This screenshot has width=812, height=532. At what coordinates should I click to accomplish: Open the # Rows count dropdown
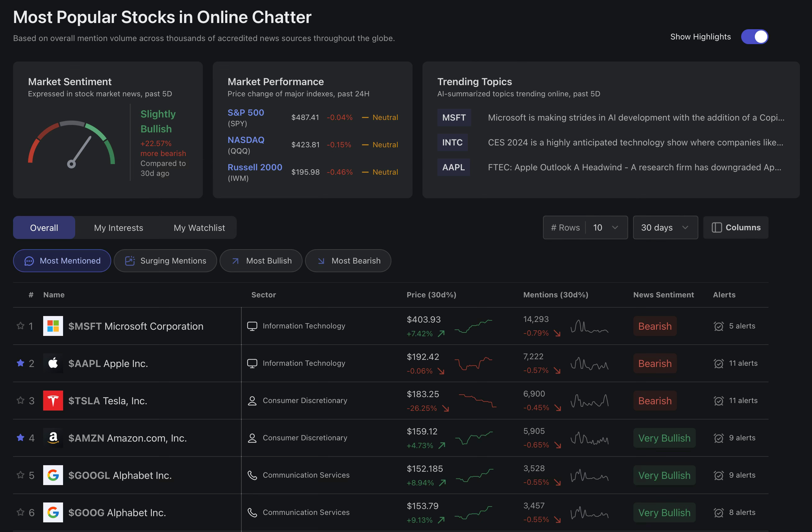[x=585, y=227]
